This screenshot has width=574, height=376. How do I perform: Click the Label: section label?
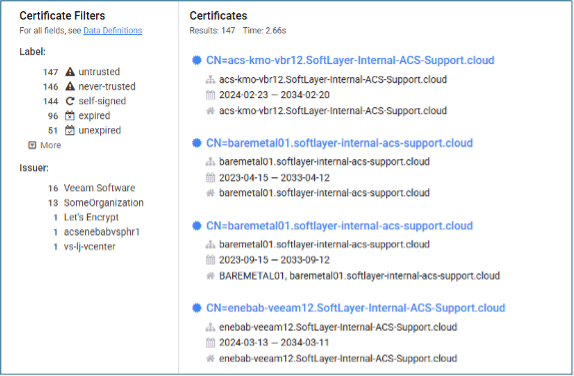[33, 52]
